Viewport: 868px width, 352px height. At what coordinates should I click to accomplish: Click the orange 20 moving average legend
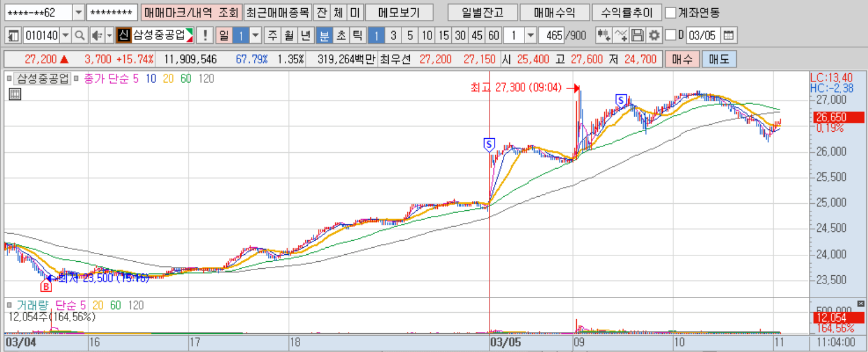pos(168,78)
